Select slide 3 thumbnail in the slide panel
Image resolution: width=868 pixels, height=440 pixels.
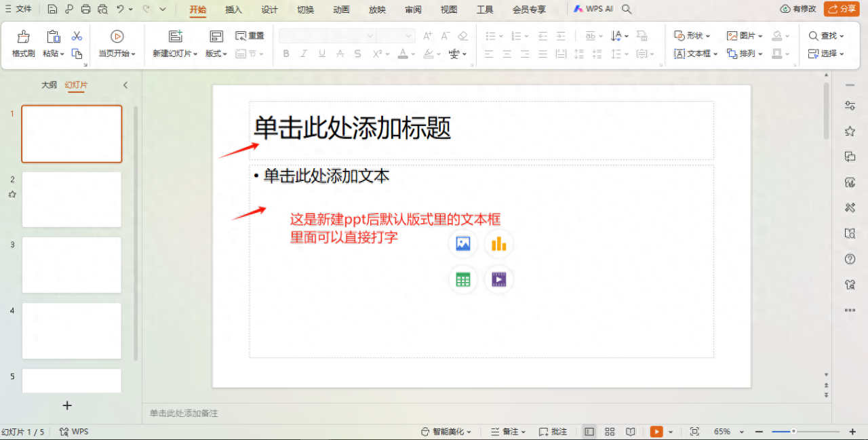click(x=71, y=265)
